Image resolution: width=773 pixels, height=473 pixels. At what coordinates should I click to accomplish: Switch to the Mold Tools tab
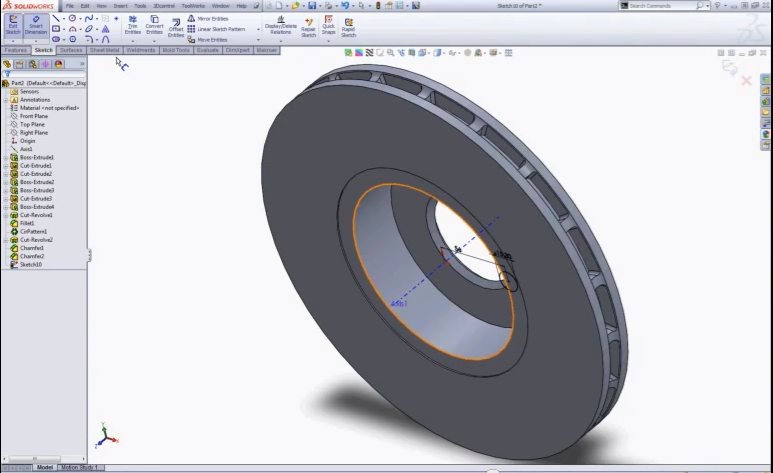(176, 50)
